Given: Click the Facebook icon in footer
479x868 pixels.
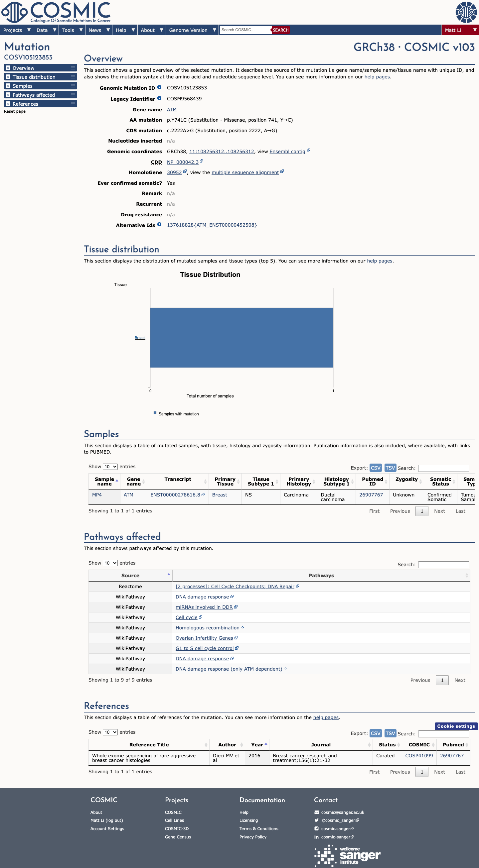Looking at the screenshot, I should (x=317, y=828).
